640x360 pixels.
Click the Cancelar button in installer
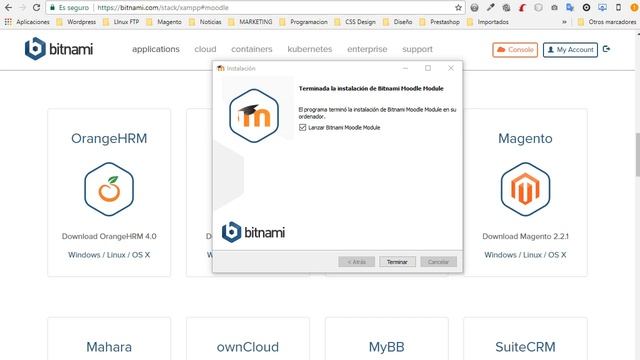tap(438, 262)
